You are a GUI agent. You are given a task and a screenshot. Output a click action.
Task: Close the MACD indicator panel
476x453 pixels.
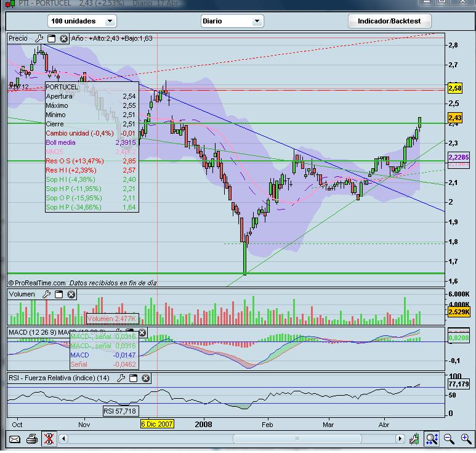click(x=142, y=333)
